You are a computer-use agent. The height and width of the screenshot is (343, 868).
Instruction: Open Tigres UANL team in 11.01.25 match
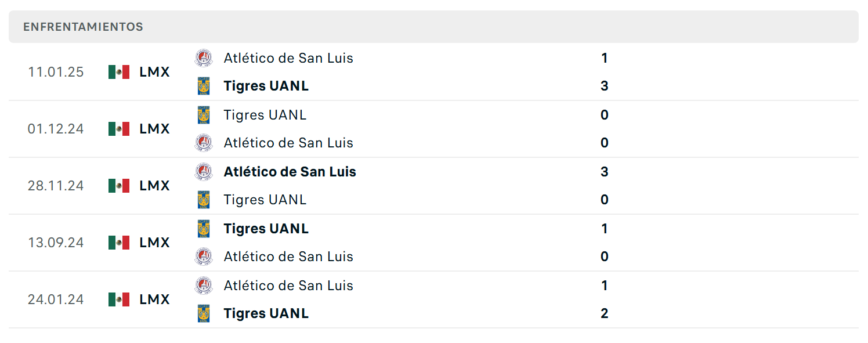266,86
